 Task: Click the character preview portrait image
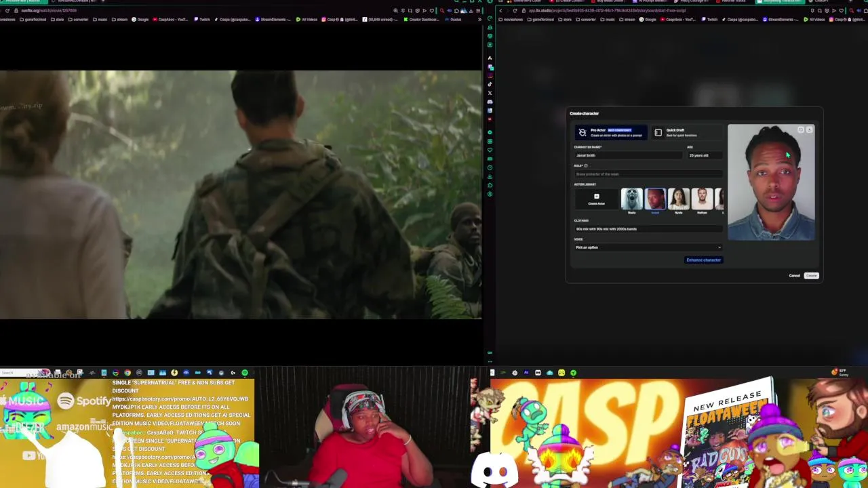click(771, 182)
